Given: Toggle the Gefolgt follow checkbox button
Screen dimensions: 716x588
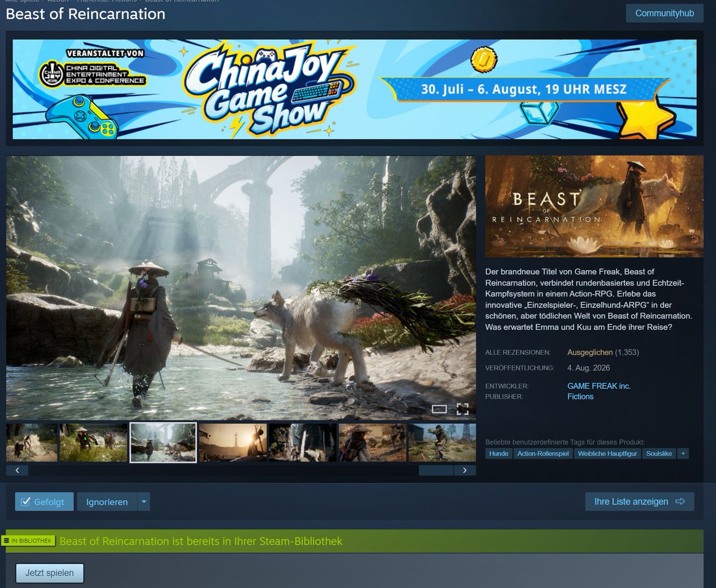Looking at the screenshot, I should [44, 502].
